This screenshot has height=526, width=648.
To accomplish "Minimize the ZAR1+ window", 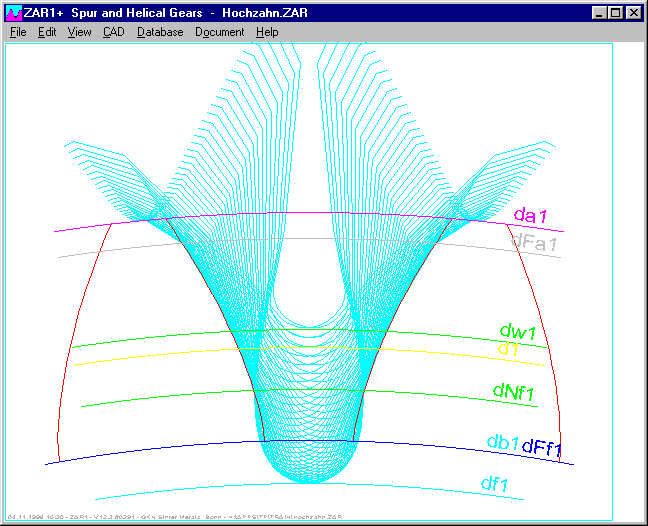I will pos(600,13).
